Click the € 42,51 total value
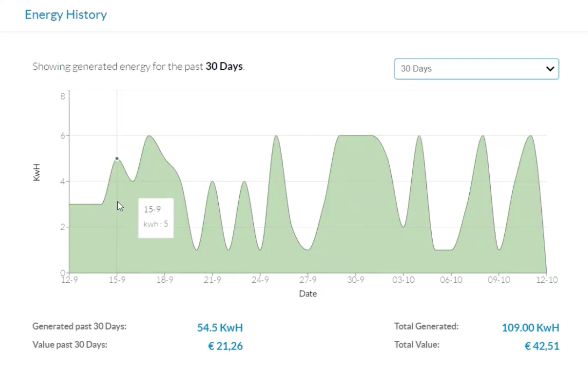This screenshot has height=368, width=588. pyautogui.click(x=541, y=346)
